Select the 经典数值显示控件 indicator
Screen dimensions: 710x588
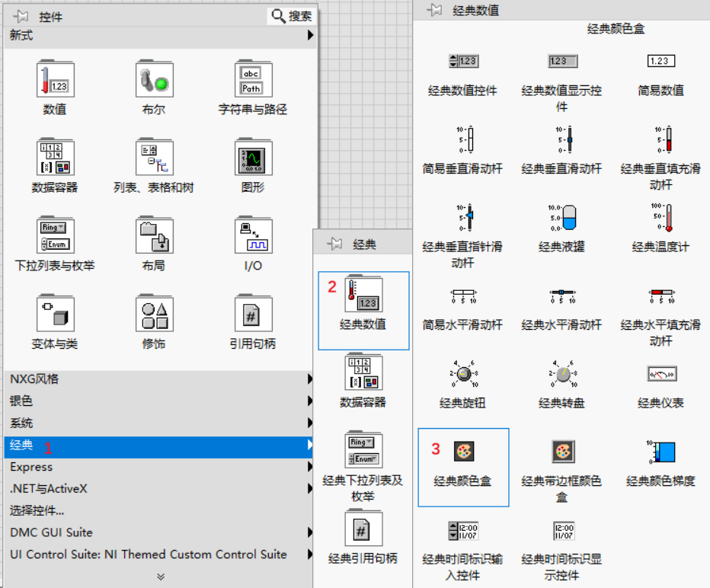pos(562,61)
